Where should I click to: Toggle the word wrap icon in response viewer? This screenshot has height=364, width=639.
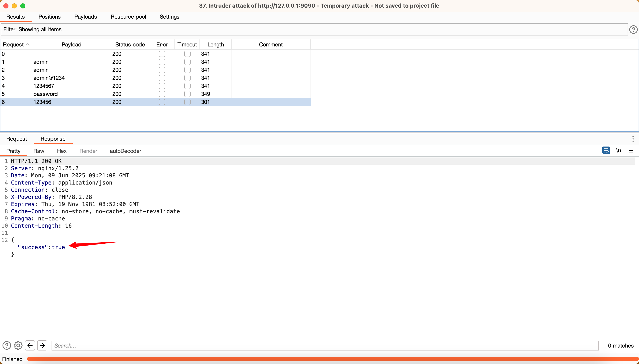click(x=606, y=151)
